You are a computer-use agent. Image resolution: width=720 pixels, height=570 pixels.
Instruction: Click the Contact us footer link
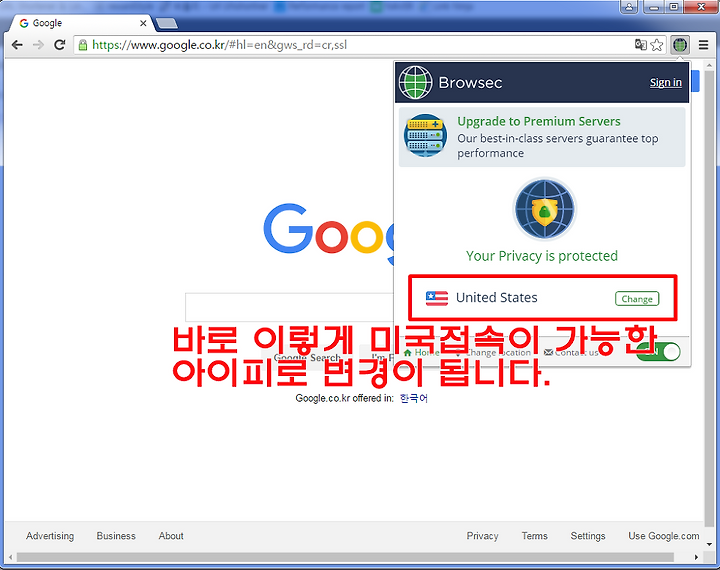(x=571, y=352)
